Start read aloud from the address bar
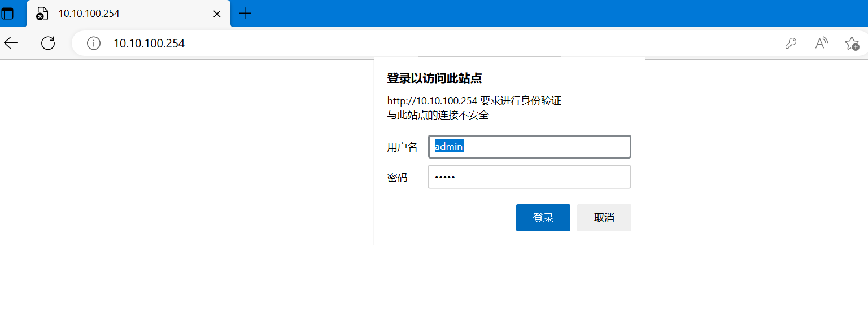 coord(822,43)
